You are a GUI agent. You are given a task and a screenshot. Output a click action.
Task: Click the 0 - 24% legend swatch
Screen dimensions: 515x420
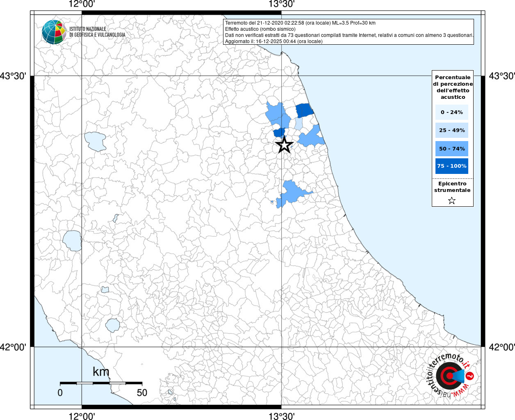tap(452, 112)
